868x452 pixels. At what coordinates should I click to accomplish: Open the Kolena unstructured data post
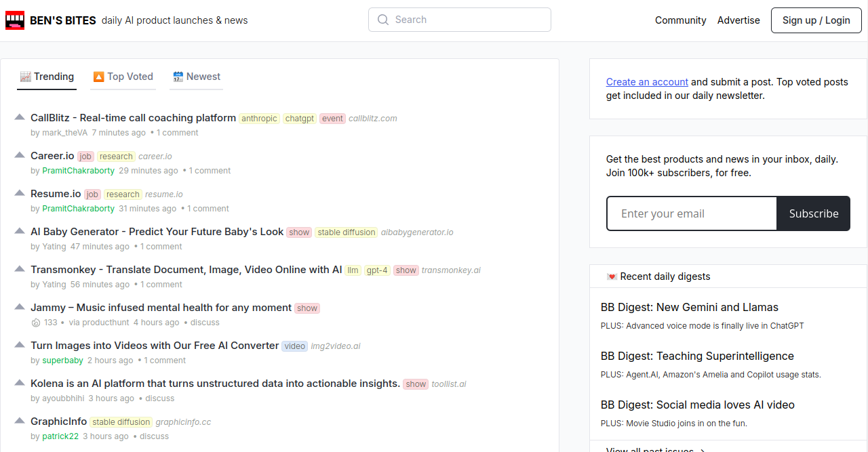[x=216, y=384]
